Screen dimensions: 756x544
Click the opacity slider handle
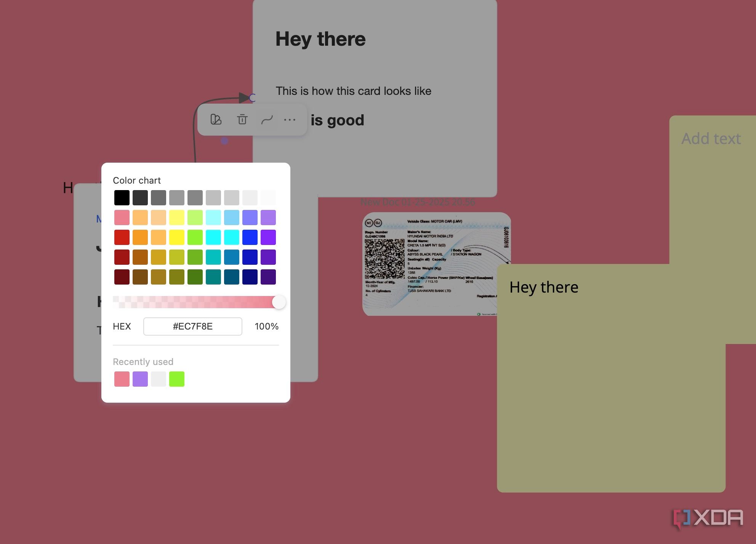click(x=279, y=302)
